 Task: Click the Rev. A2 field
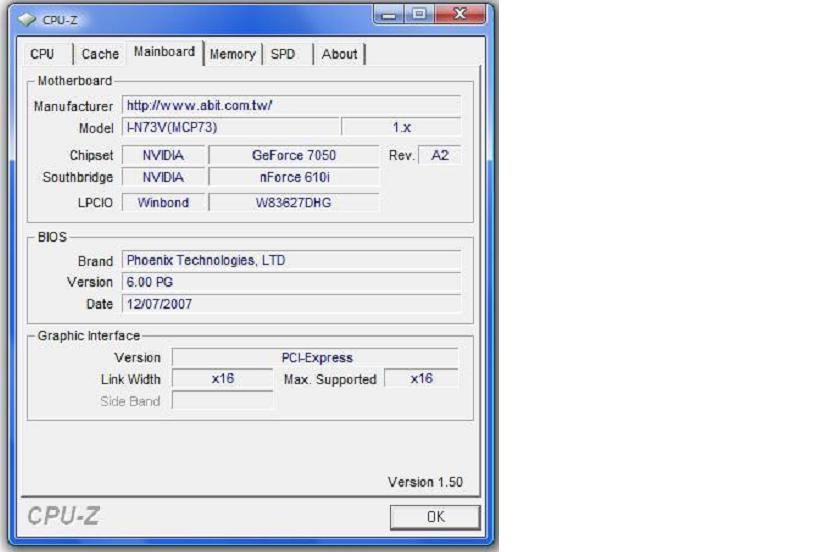coord(439,155)
